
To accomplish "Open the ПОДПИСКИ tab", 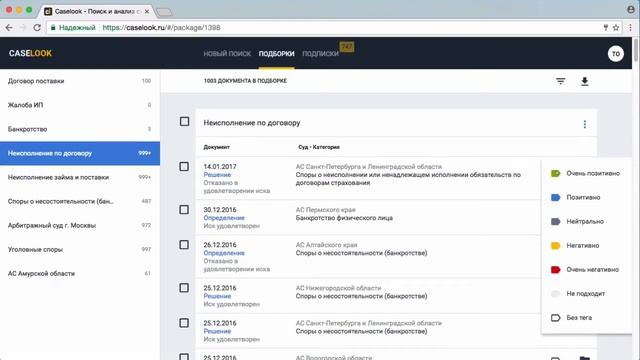I will point(320,53).
